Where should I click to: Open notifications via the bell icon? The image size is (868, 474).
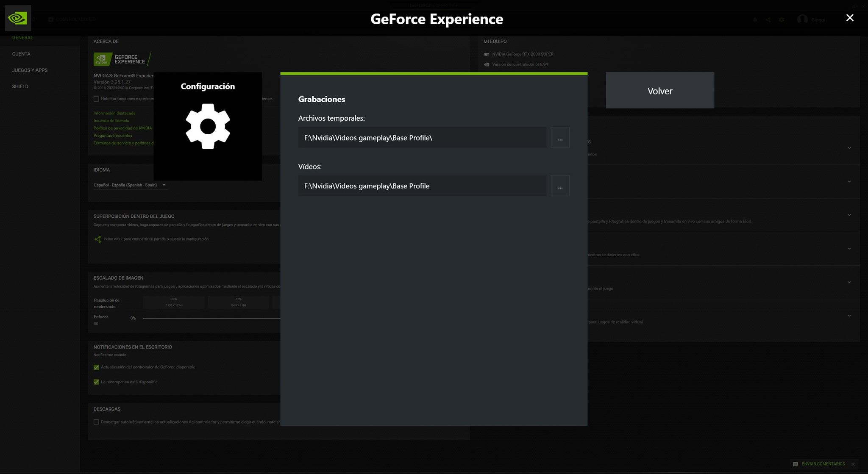coord(755,19)
